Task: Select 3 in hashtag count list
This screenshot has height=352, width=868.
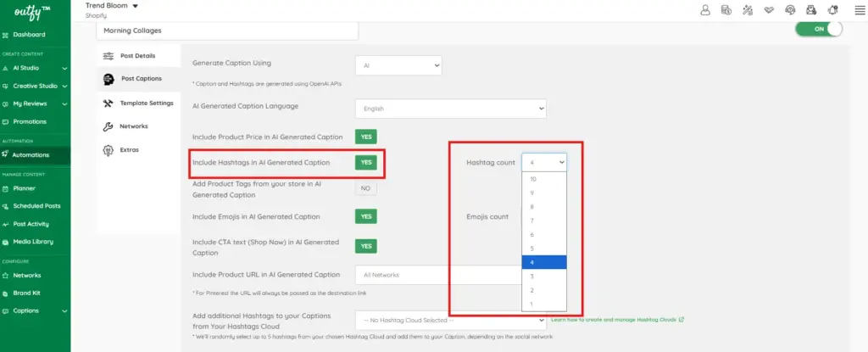Action: [544, 276]
